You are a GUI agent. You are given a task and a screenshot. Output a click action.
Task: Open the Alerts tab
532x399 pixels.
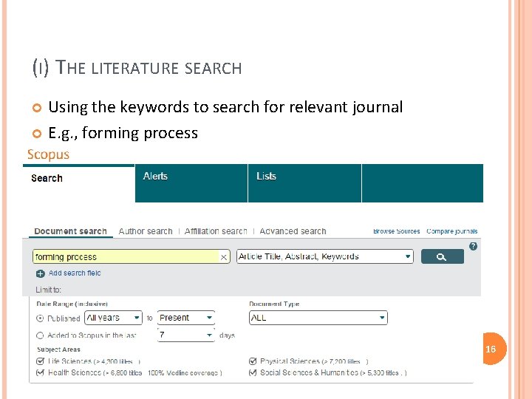tap(155, 177)
